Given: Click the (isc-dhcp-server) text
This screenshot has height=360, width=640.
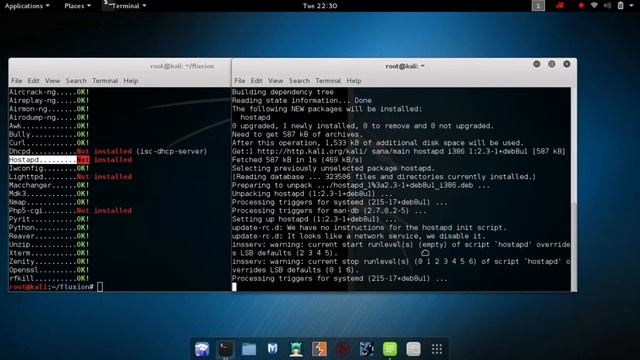Looking at the screenshot, I should [x=171, y=151].
